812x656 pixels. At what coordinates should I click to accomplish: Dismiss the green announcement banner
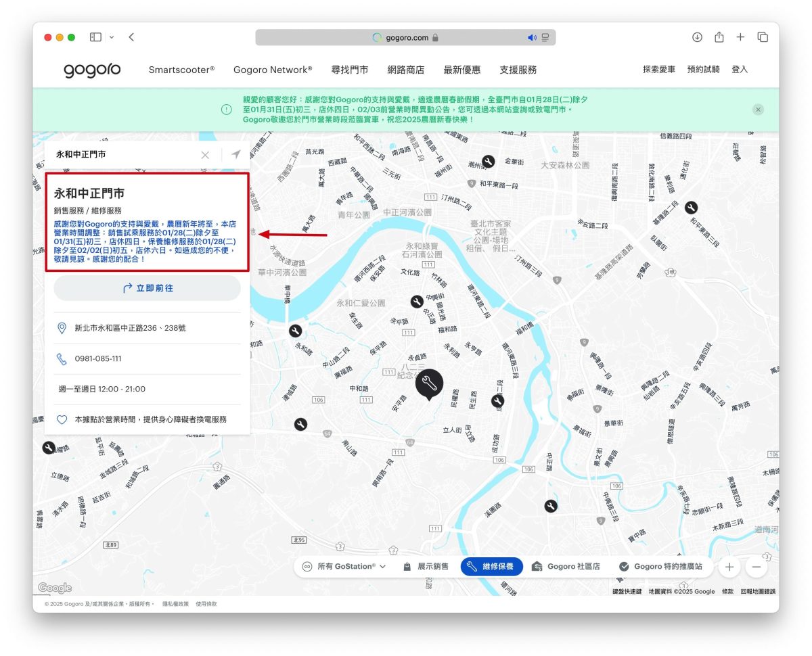[x=758, y=110]
